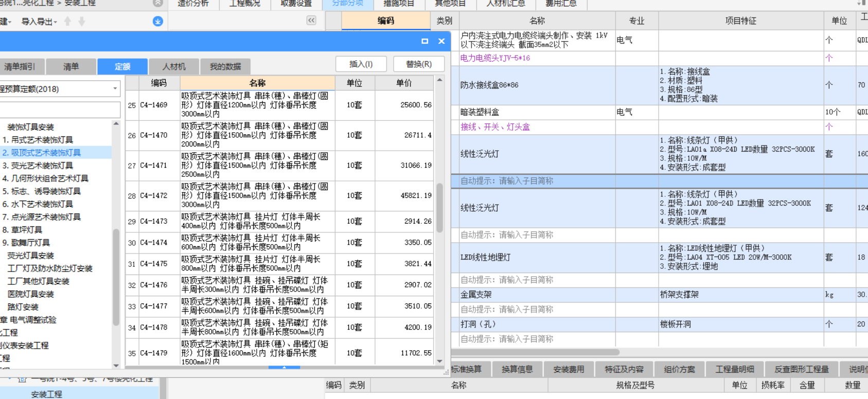Click the 单价 column header in quota table

pos(404,83)
